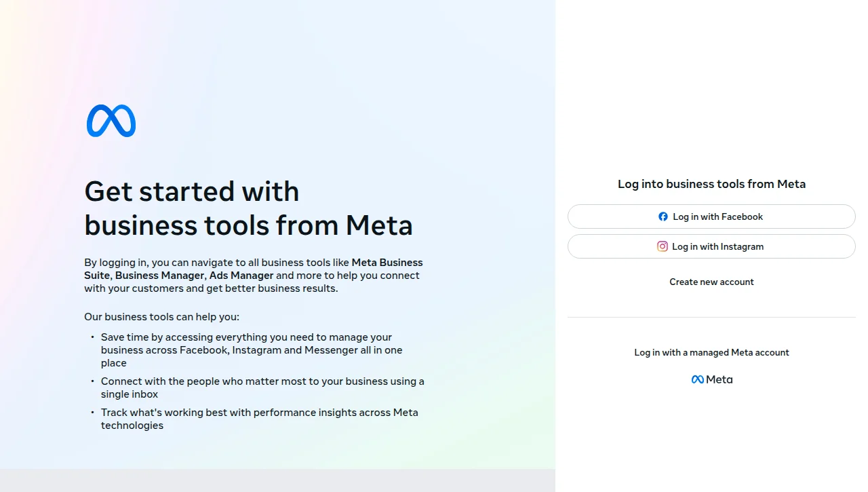This screenshot has width=868, height=492.
Task: Click the Facebook icon on login button
Action: (663, 216)
